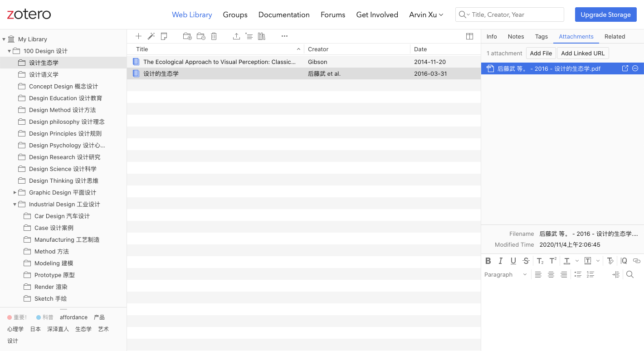Create a new standalone note
The image size is (644, 351).
click(164, 36)
